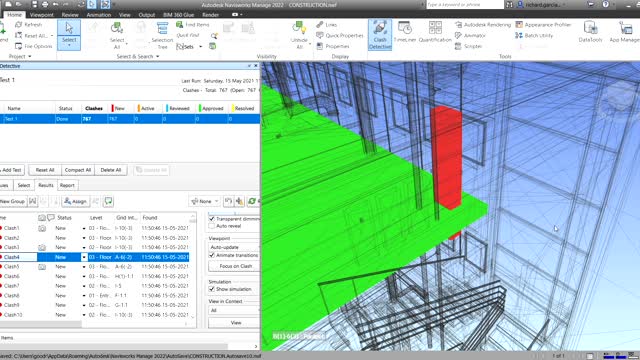Click the keyword search field

464,4
